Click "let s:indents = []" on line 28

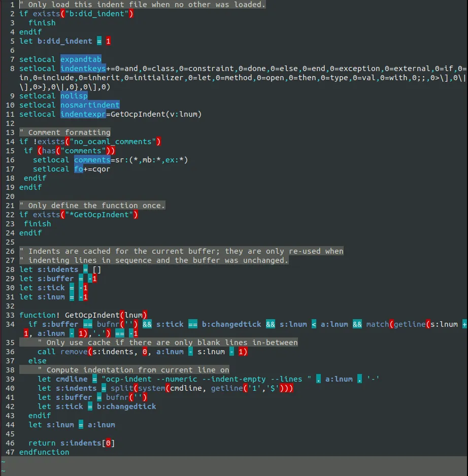tap(60, 269)
